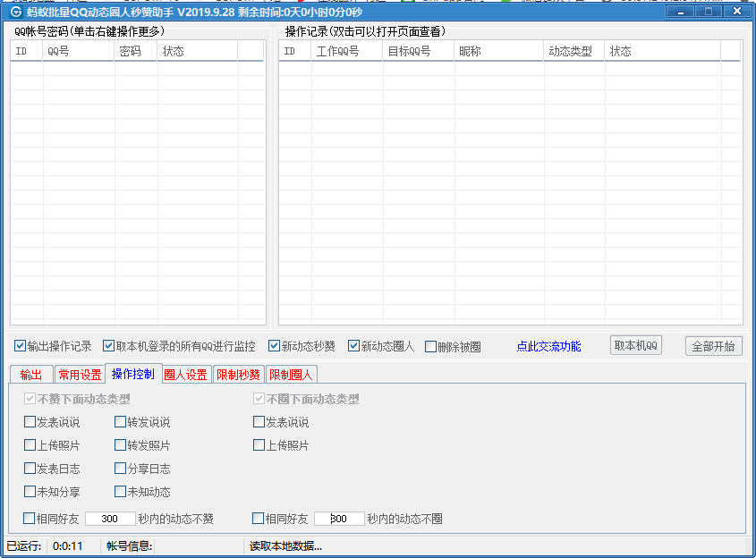The height and width of the screenshot is (558, 756).
Task: Sort by 目标QQ号 column header
Action: (x=418, y=51)
